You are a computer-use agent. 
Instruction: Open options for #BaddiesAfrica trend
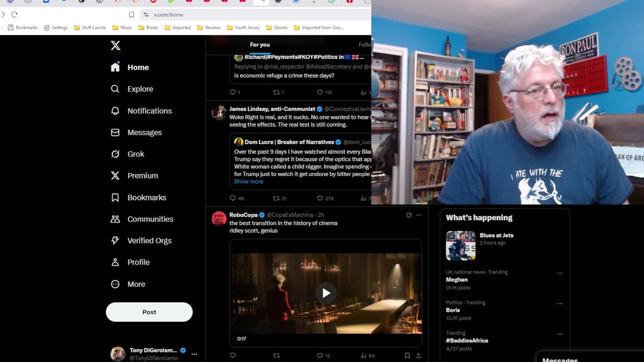[x=559, y=334]
